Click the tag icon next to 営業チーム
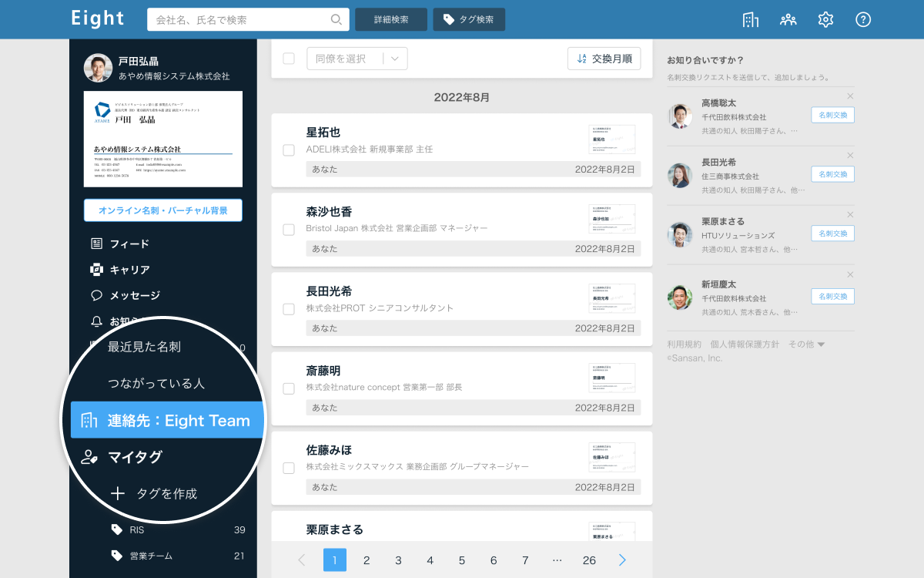 (116, 556)
